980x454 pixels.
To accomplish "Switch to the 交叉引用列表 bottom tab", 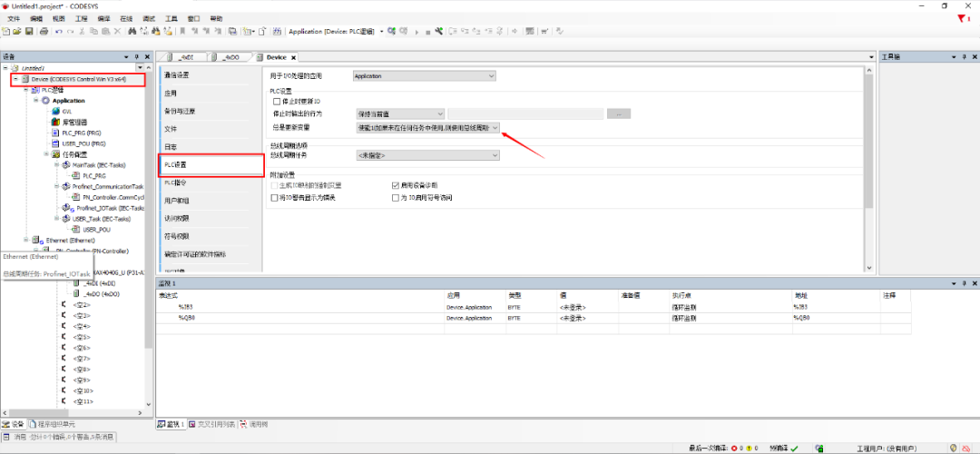I will (x=211, y=424).
